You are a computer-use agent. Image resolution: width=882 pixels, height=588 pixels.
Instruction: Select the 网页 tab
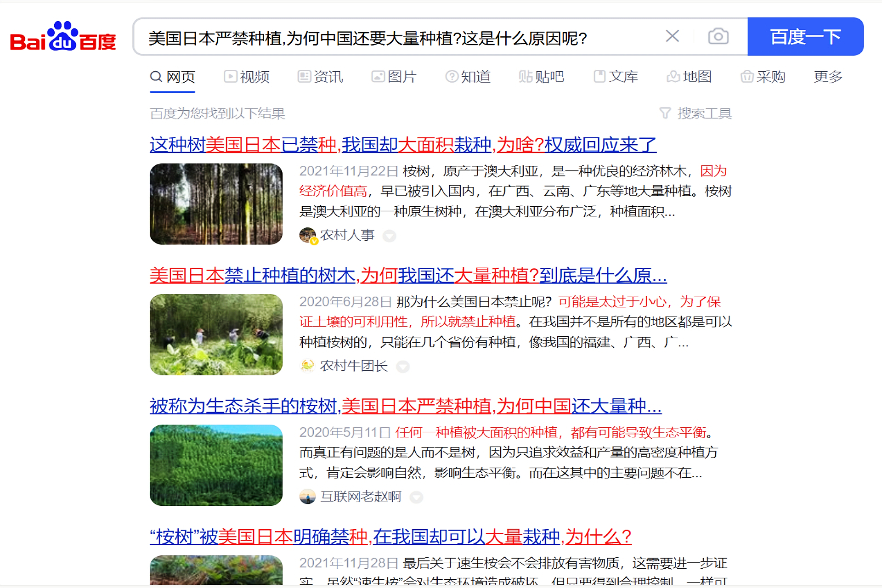(173, 77)
